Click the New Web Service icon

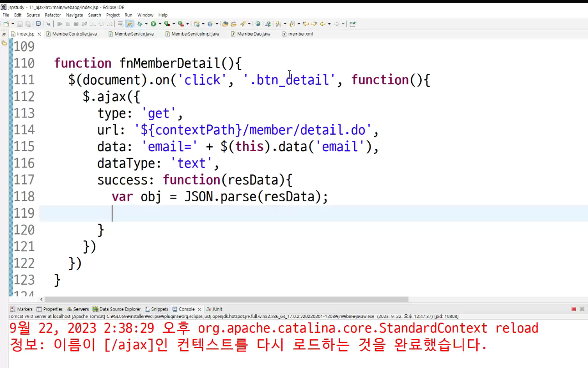point(210,24)
